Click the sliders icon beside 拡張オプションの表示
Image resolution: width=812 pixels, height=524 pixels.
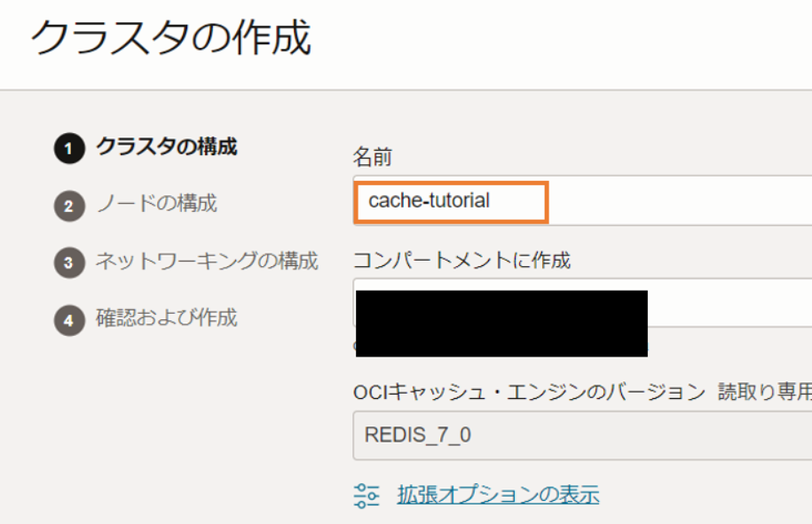coord(367,495)
